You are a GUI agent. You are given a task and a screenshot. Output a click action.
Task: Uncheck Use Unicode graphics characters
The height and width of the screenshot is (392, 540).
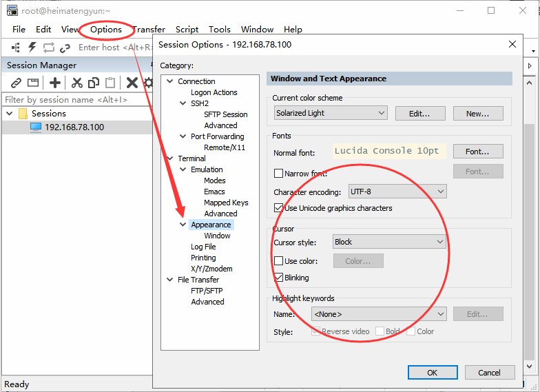click(x=278, y=208)
